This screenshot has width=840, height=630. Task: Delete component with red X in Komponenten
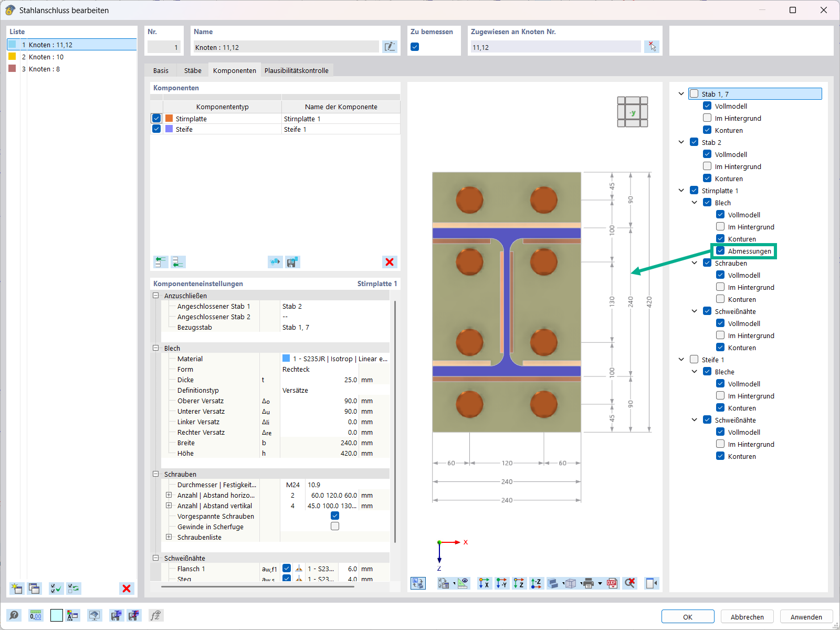(x=390, y=262)
